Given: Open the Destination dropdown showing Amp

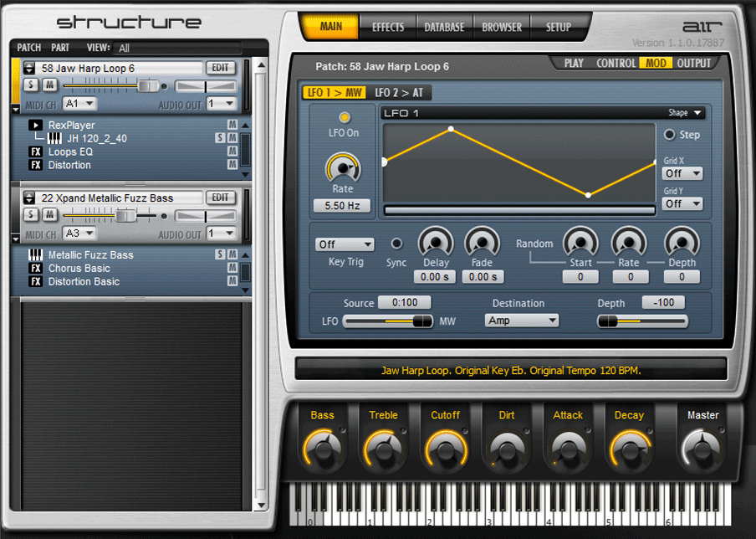Looking at the screenshot, I should click(521, 320).
